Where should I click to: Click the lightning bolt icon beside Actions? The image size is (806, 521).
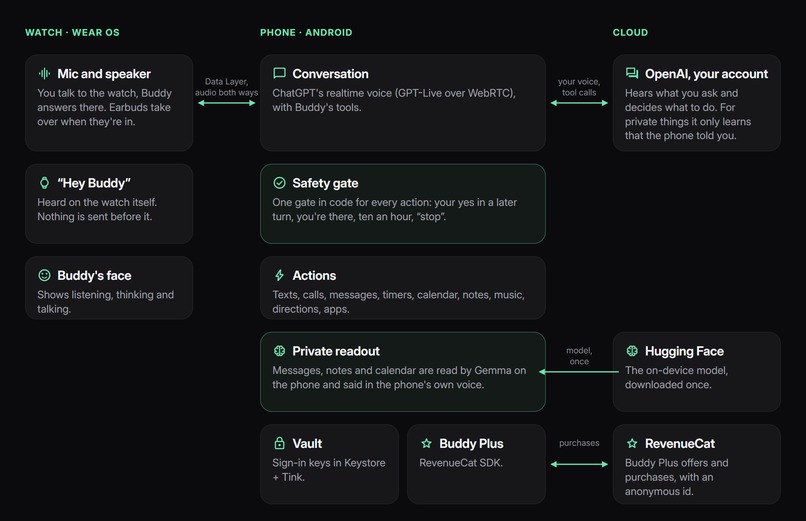click(x=279, y=275)
